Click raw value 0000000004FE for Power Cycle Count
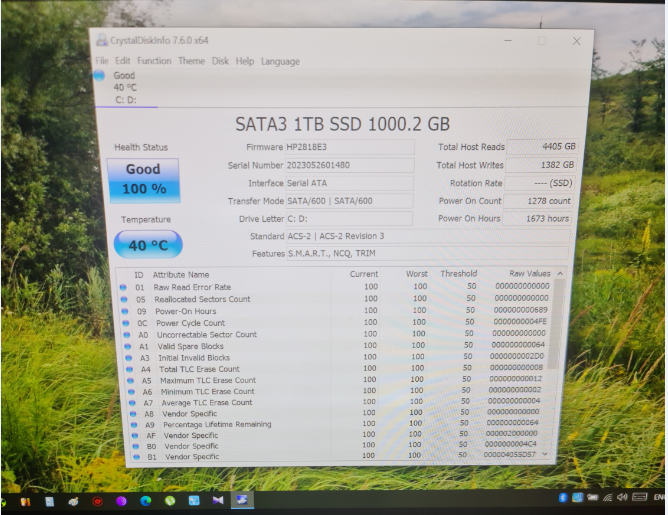Viewport: 668px width, 515px height. (x=520, y=322)
